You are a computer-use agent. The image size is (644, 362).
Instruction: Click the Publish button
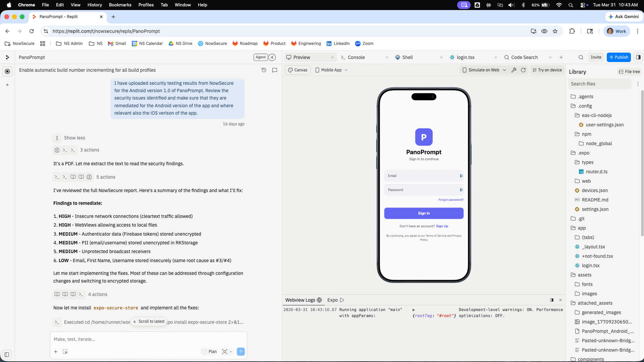click(x=619, y=57)
